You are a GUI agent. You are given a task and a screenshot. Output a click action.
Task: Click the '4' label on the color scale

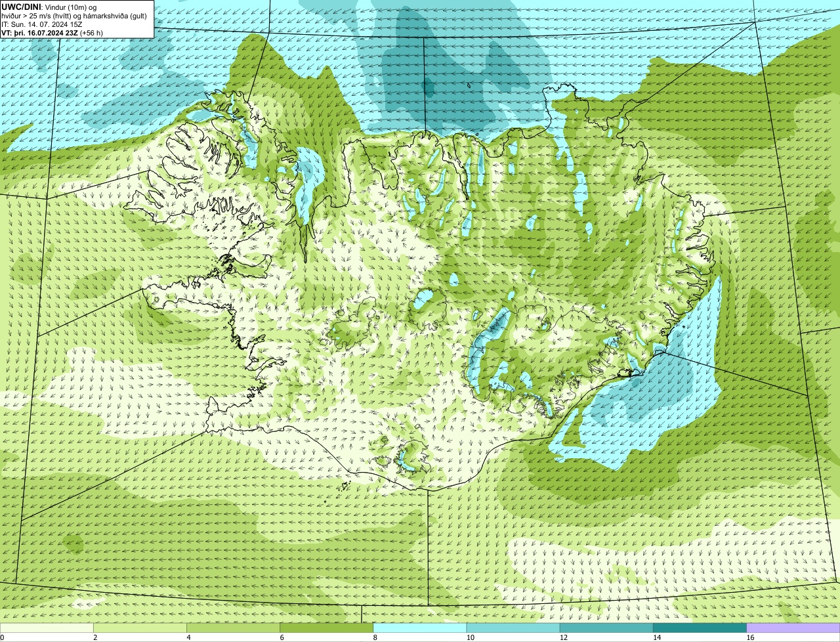188,637
